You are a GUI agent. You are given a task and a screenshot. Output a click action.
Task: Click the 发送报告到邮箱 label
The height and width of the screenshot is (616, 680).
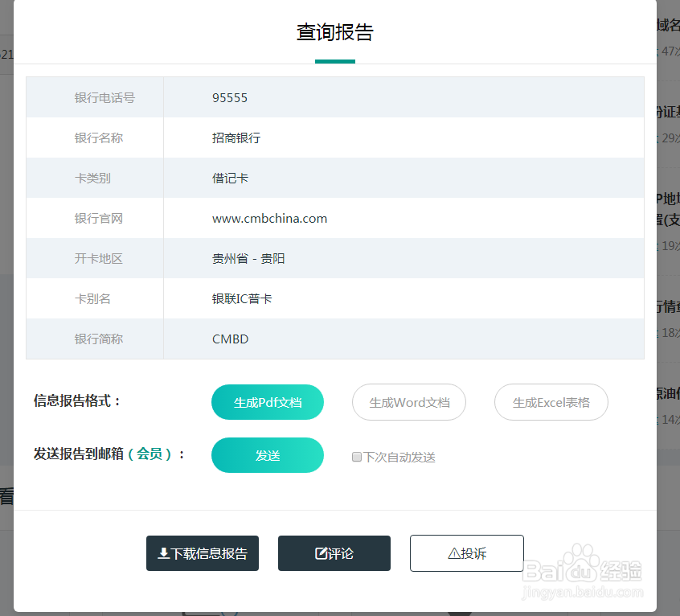point(79,454)
